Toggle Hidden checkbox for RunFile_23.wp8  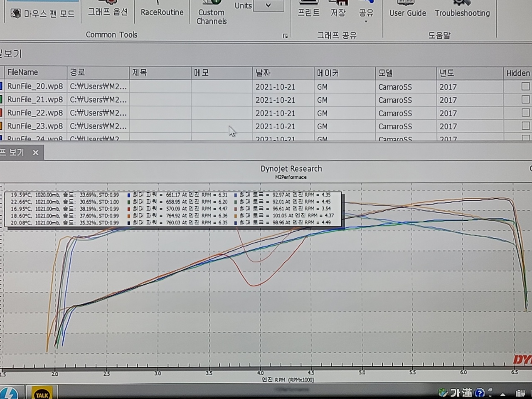coord(525,126)
